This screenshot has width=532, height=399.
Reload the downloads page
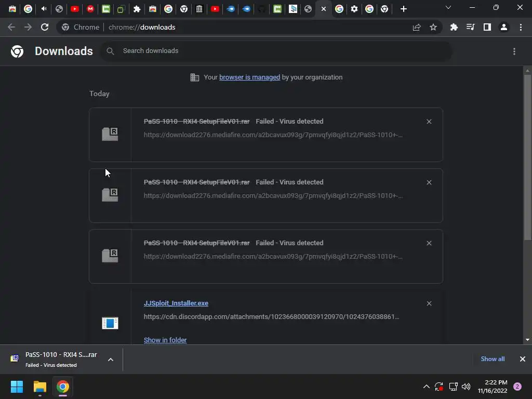(x=45, y=27)
